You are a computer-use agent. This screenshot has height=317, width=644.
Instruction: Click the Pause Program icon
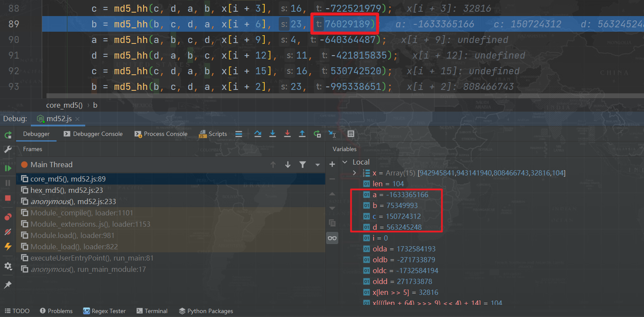[8, 183]
